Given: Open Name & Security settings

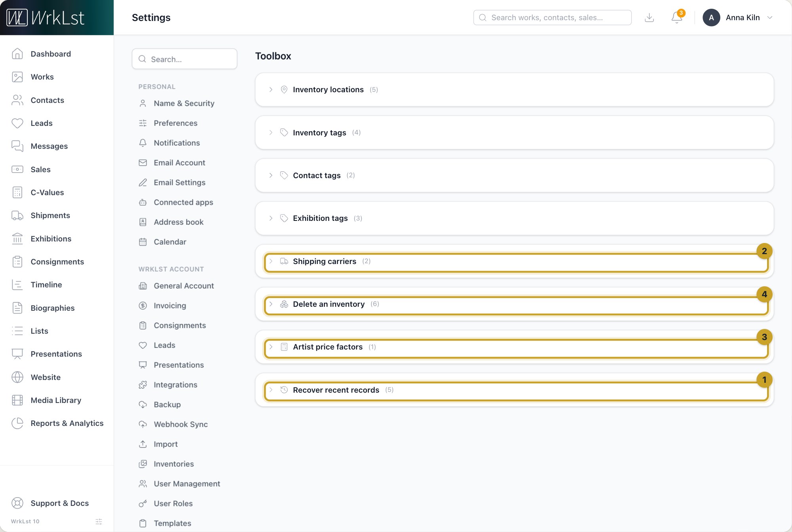Looking at the screenshot, I should [x=184, y=103].
